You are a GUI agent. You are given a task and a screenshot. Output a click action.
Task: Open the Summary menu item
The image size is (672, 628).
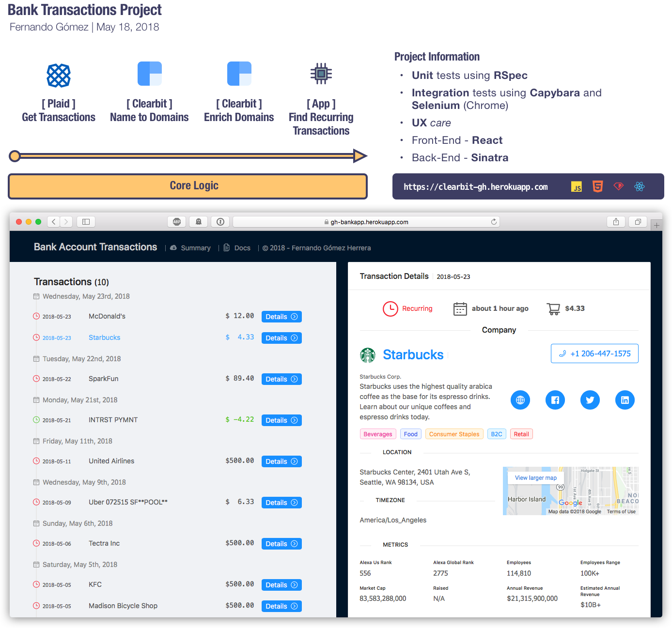[x=195, y=248]
